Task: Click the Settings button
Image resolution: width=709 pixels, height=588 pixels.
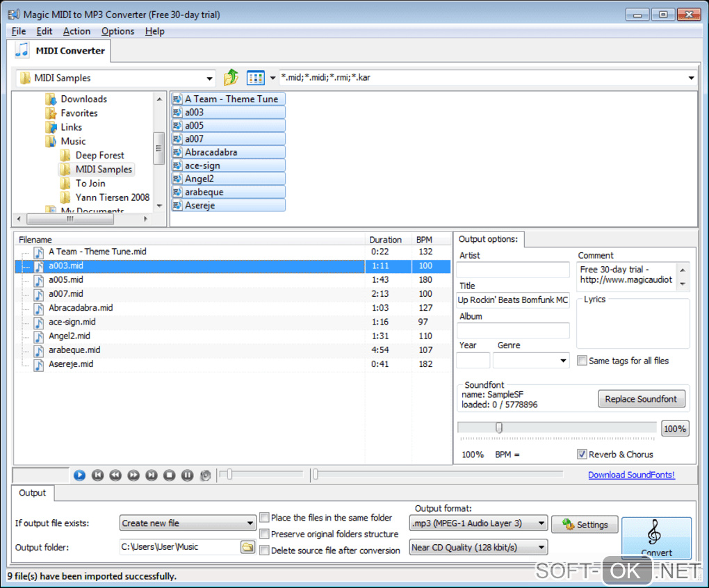Action: point(585,524)
